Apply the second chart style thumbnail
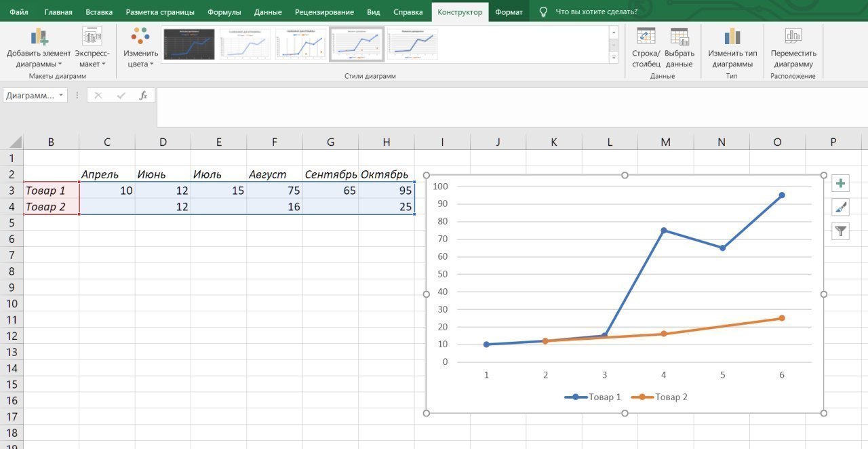This screenshot has height=449, width=868. [245, 44]
